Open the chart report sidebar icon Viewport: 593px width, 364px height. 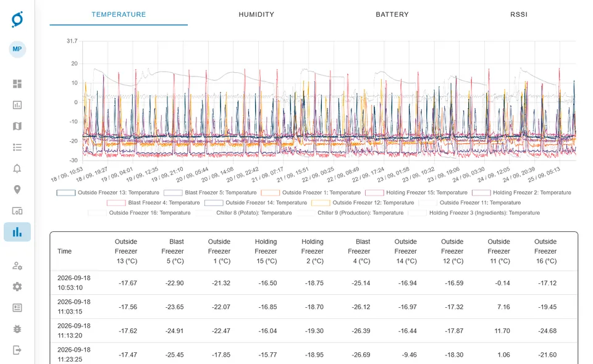(17, 105)
